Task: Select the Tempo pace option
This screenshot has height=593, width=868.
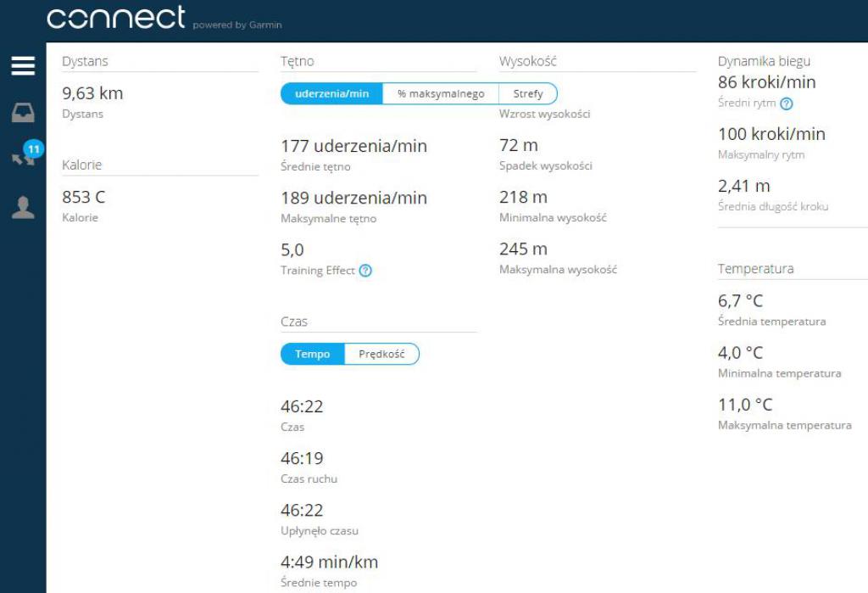Action: pyautogui.click(x=312, y=354)
